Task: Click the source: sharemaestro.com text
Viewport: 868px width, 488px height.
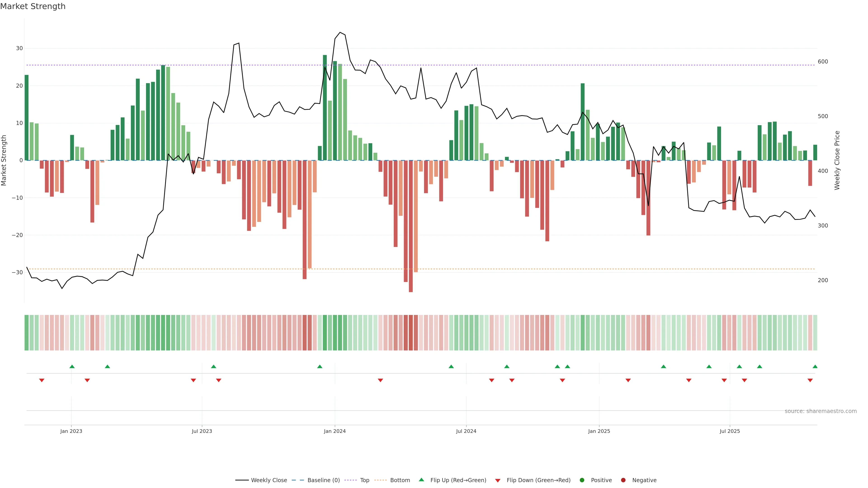Action: (x=821, y=411)
